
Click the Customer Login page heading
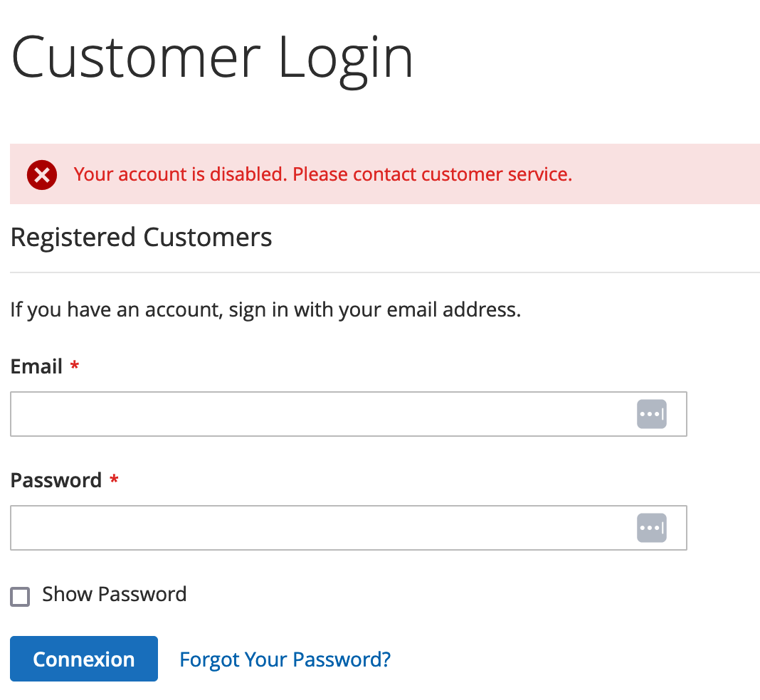click(212, 57)
